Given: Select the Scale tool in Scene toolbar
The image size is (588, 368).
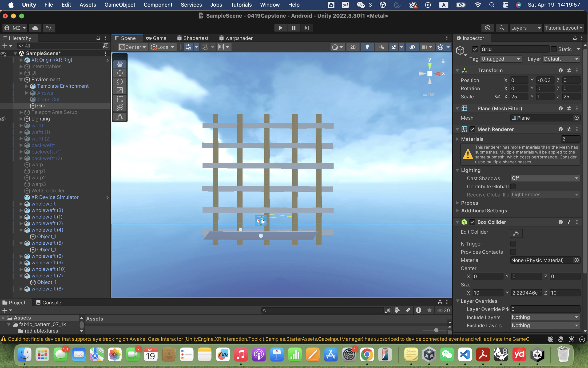Looking at the screenshot, I should pos(119,90).
